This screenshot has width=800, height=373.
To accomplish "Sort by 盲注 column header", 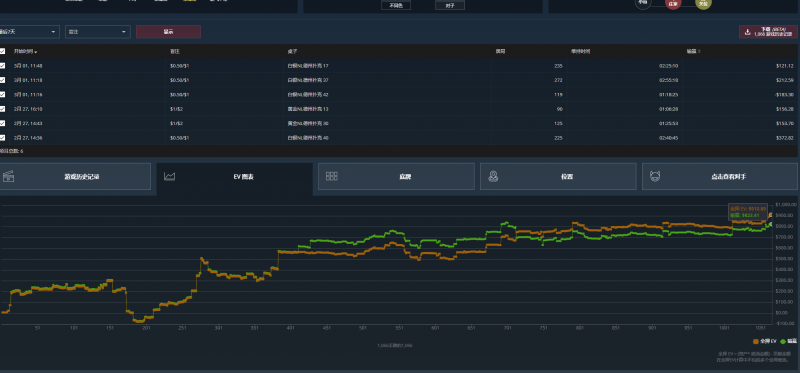I will pyautogui.click(x=175, y=52).
